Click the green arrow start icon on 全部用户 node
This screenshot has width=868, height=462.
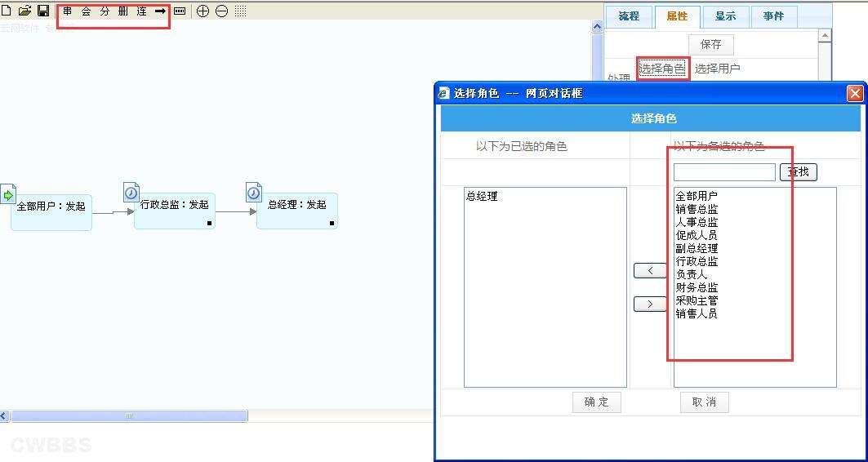(7, 194)
